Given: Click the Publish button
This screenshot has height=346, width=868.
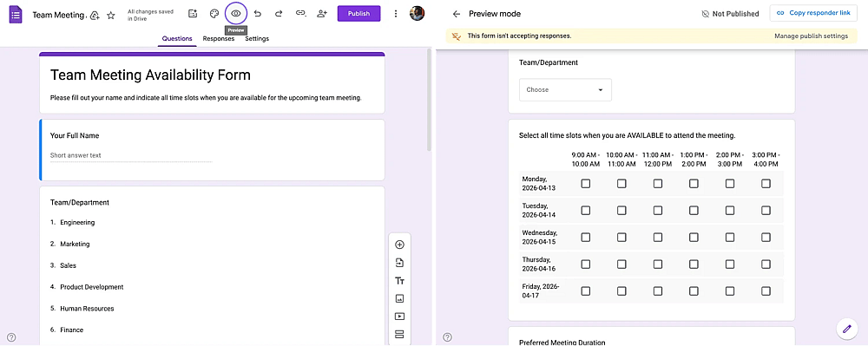Looking at the screenshot, I should (x=358, y=14).
